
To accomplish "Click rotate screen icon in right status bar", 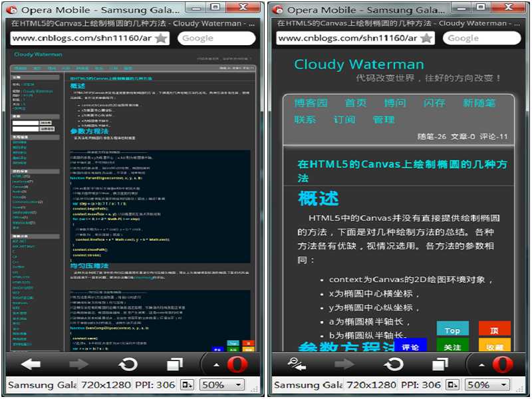I will 453,385.
